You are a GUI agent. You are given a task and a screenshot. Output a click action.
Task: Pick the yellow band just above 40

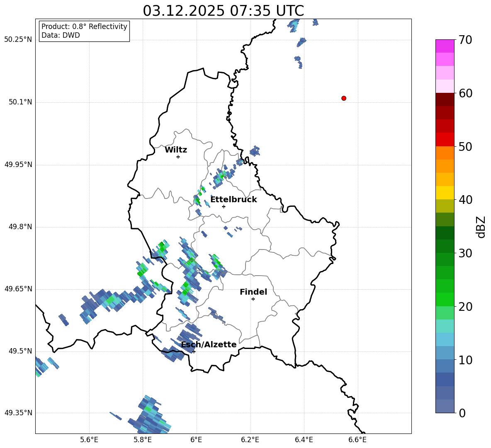(445, 193)
